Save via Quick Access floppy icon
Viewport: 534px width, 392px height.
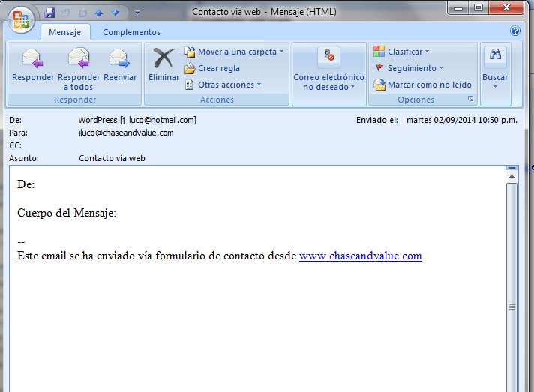[x=49, y=13]
